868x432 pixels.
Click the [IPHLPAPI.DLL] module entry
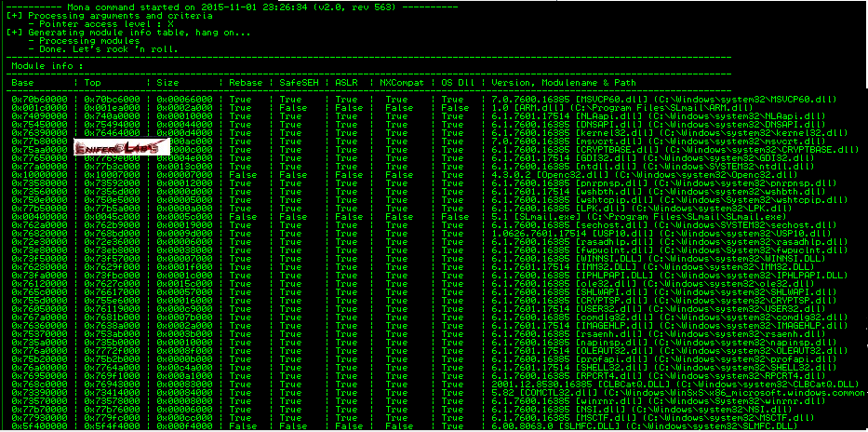point(614,275)
